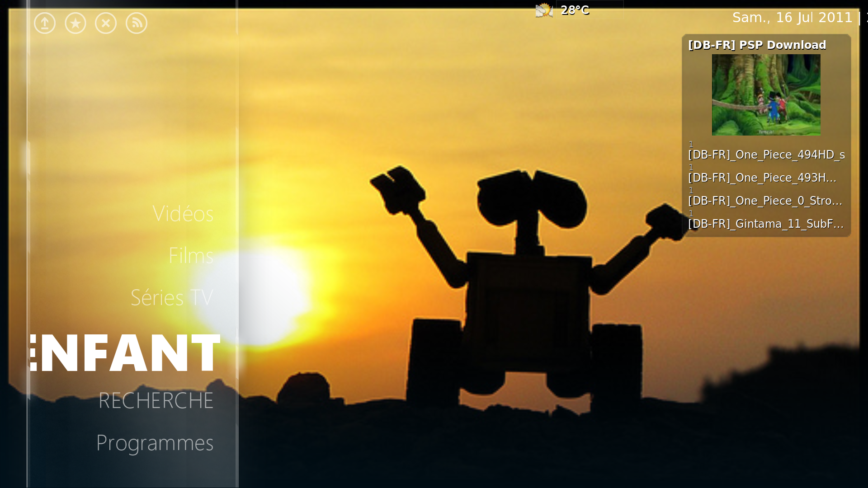
Task: Open Programmes in the home menu
Action: (155, 443)
